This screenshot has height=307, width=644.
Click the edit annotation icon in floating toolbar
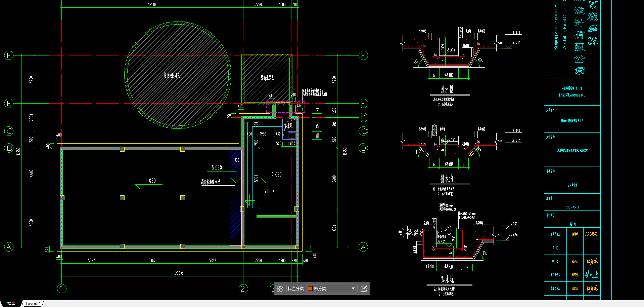364,289
